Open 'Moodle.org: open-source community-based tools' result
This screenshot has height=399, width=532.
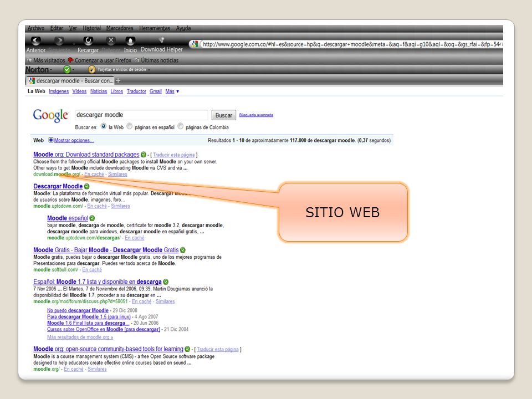click(x=108, y=349)
